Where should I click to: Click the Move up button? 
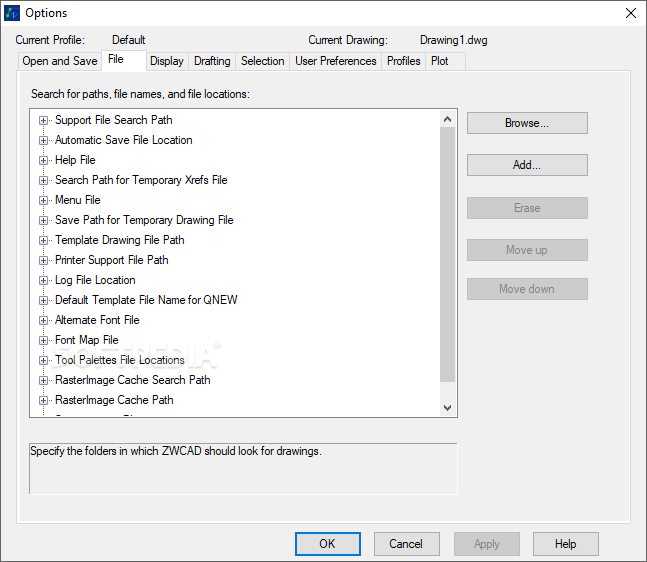527,250
